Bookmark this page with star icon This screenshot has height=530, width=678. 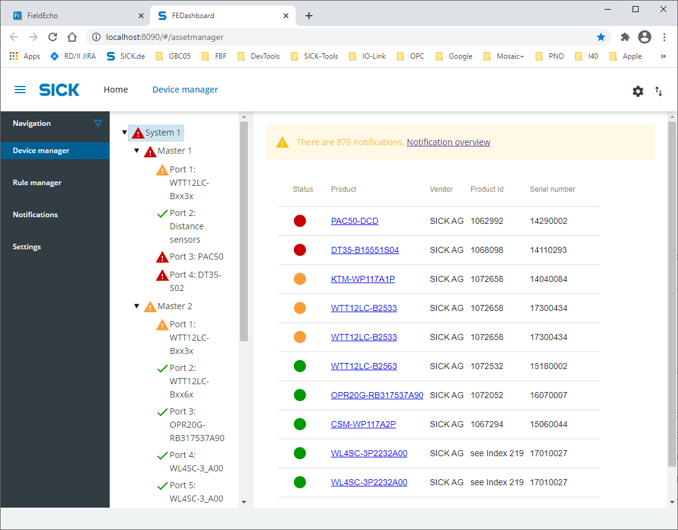[601, 37]
